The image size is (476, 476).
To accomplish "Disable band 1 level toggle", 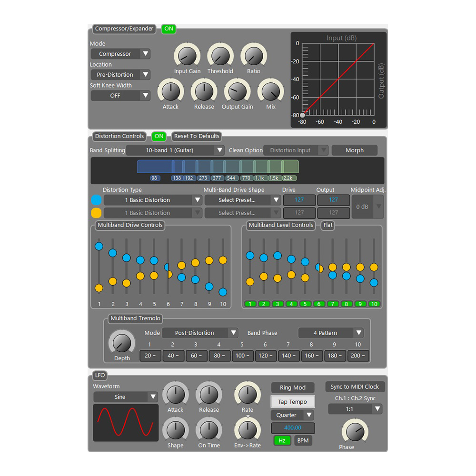I will pos(250,304).
